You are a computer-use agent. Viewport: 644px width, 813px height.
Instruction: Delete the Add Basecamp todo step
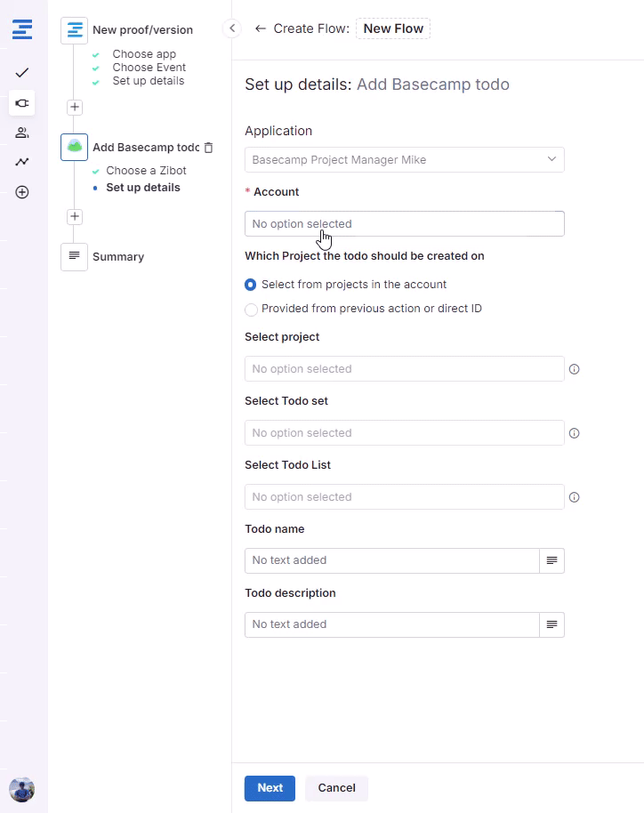pos(208,148)
